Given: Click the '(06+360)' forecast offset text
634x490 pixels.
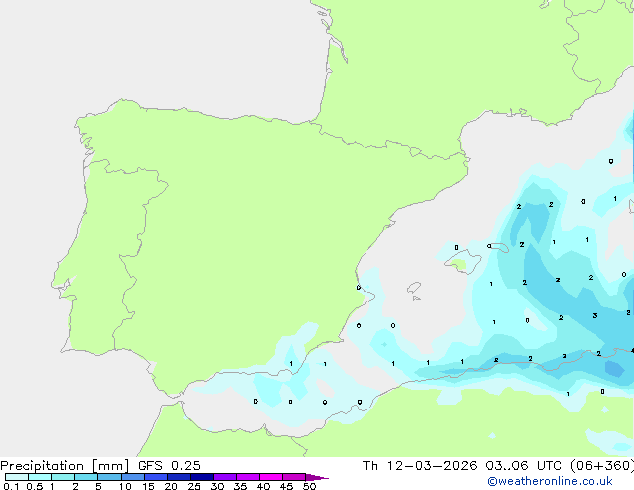Looking at the screenshot, I should (x=602, y=466).
